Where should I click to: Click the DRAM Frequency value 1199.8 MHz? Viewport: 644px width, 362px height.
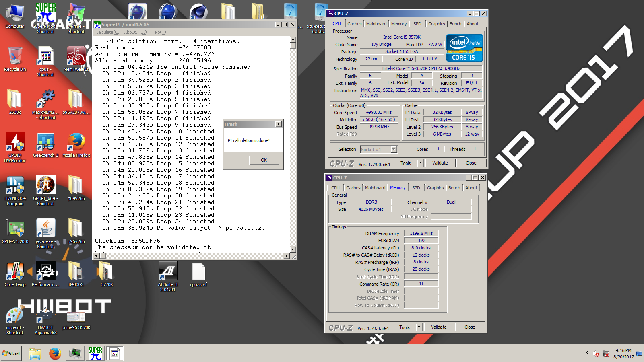point(421,233)
